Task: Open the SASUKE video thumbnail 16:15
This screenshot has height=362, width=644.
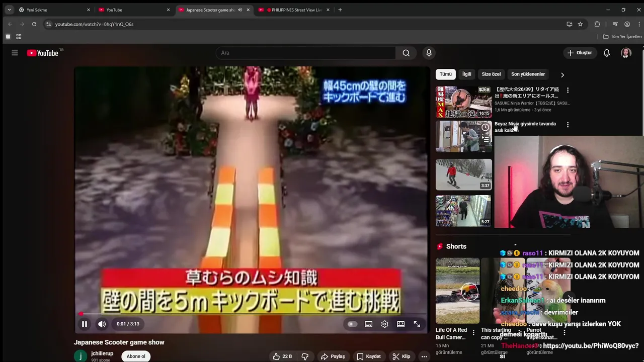Action: click(464, 102)
